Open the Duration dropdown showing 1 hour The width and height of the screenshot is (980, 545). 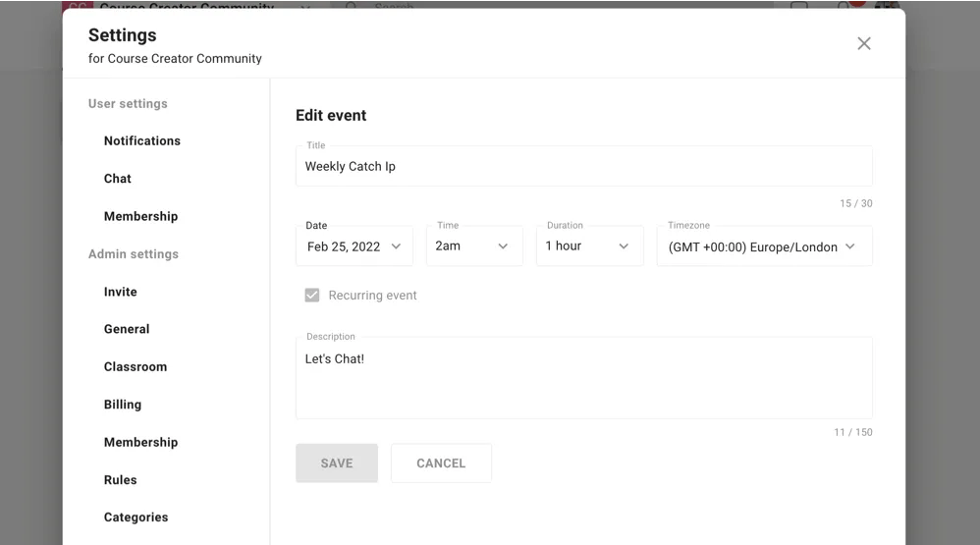589,246
